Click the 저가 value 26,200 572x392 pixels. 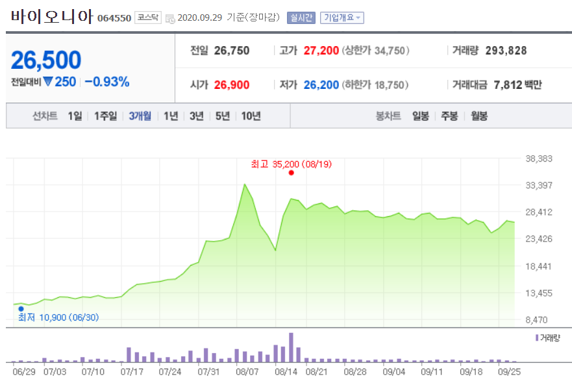point(321,85)
